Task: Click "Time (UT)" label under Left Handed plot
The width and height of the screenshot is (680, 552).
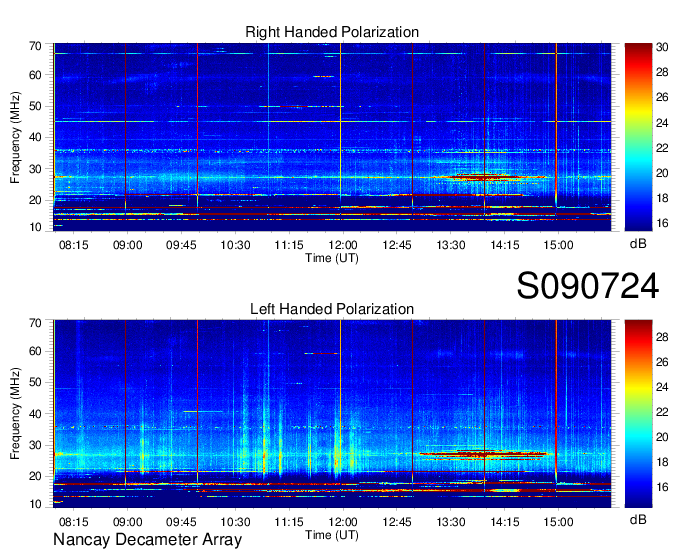Action: tap(332, 535)
